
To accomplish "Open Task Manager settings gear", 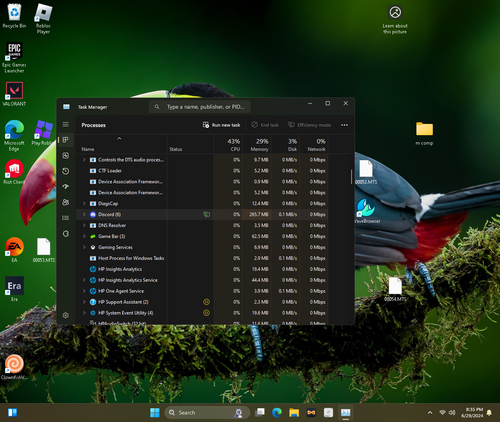I will click(x=66, y=315).
